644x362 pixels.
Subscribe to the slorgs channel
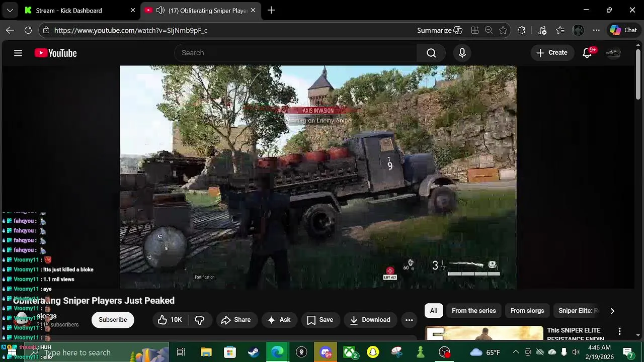pyautogui.click(x=113, y=320)
